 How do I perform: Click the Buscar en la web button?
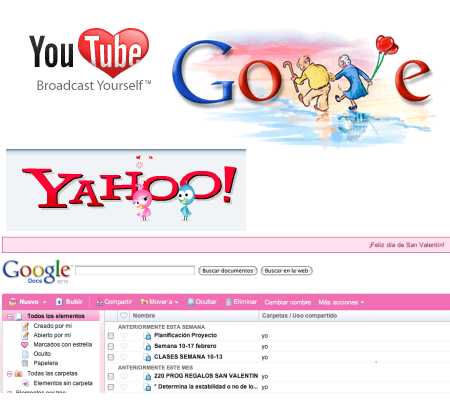(286, 271)
